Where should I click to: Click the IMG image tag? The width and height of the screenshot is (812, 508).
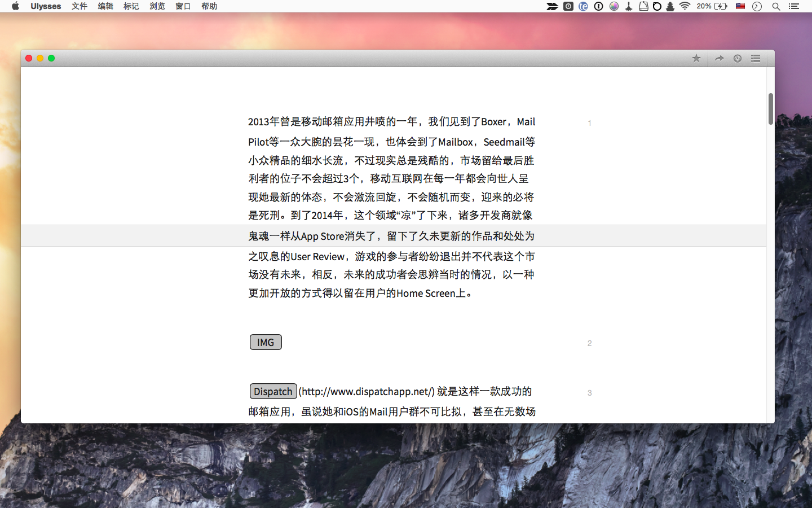click(266, 342)
